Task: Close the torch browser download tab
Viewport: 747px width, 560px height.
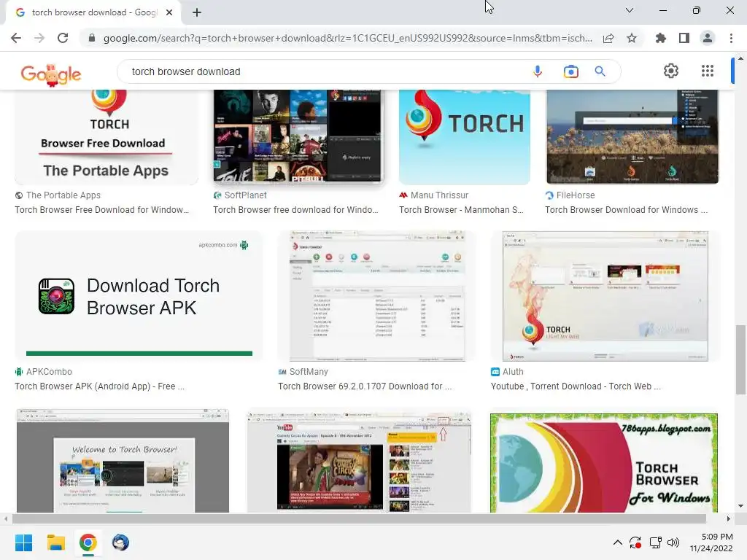Action: click(x=169, y=12)
